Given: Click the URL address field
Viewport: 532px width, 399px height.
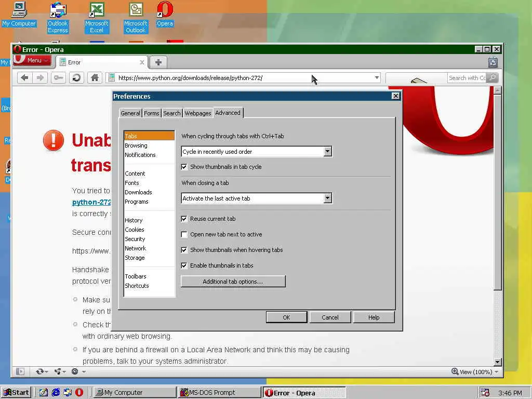Looking at the screenshot, I should pyautogui.click(x=244, y=78).
